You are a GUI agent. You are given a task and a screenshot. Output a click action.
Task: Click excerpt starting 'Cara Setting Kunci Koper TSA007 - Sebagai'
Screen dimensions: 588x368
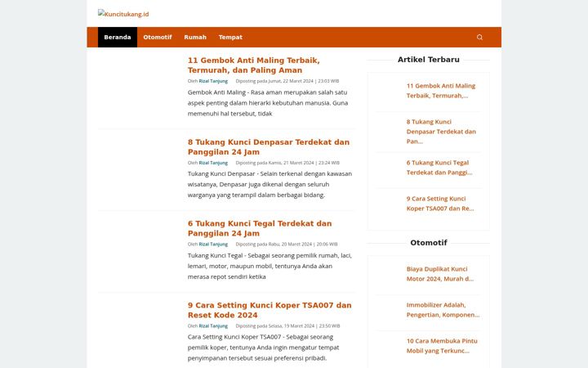(x=263, y=348)
